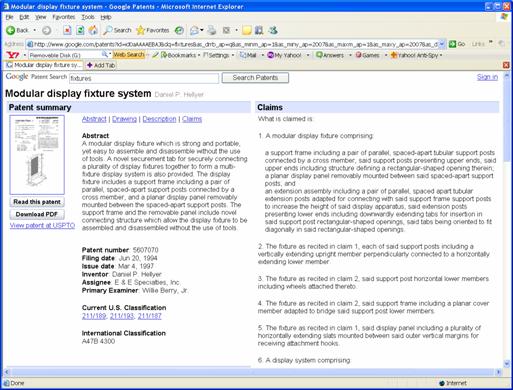Expand the Yahoo Anti-Spy dropdown arrow
The width and height of the screenshot is (513, 390).
point(441,55)
